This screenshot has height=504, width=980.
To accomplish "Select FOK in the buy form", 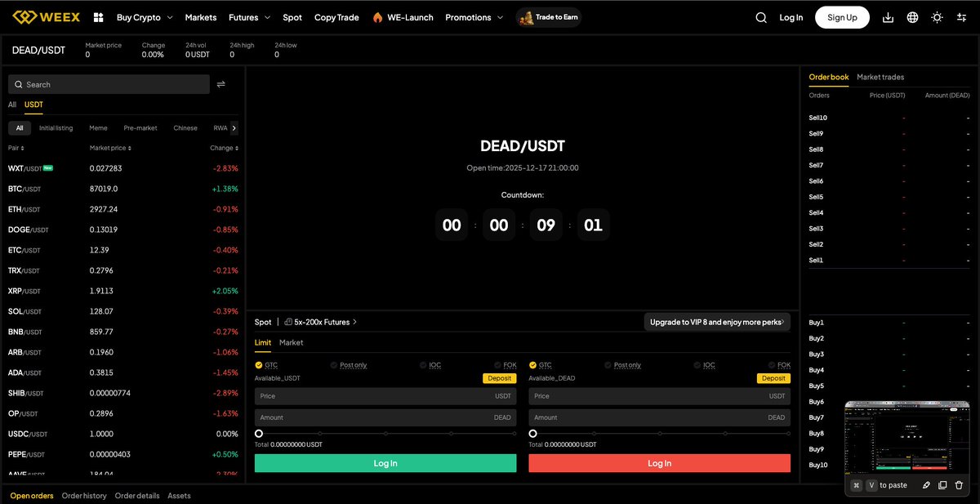I will pos(506,365).
